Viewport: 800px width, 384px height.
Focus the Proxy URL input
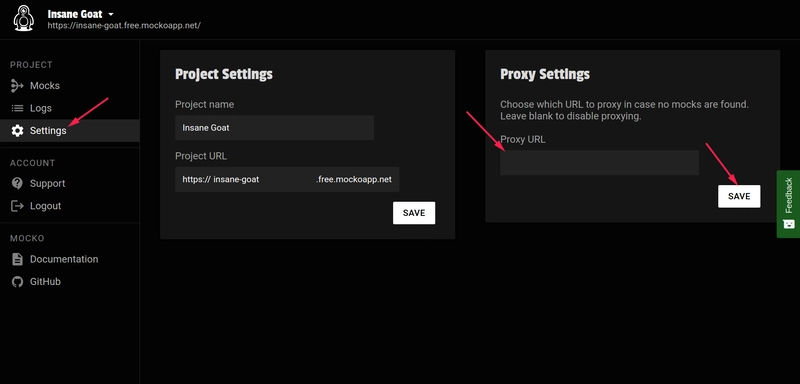click(599, 163)
